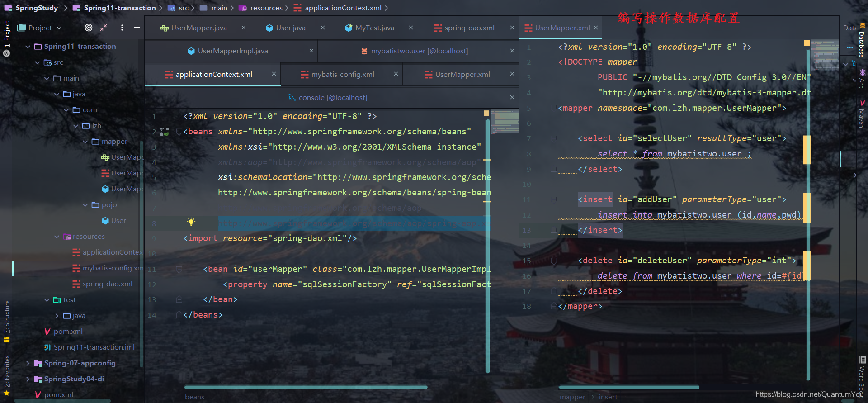This screenshot has height=403, width=868.
Task: Select Spring11-transaction.iml file
Action: [90, 347]
